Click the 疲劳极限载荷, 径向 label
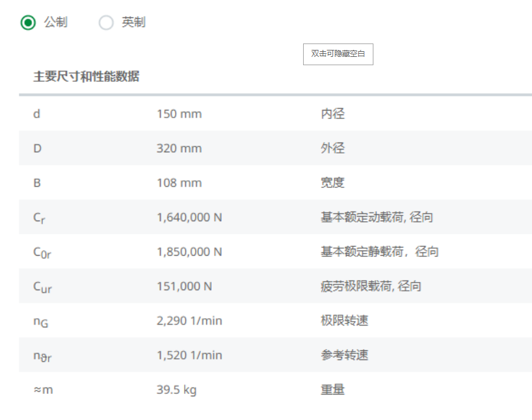Image resolution: width=532 pixels, height=420 pixels. pos(371,286)
